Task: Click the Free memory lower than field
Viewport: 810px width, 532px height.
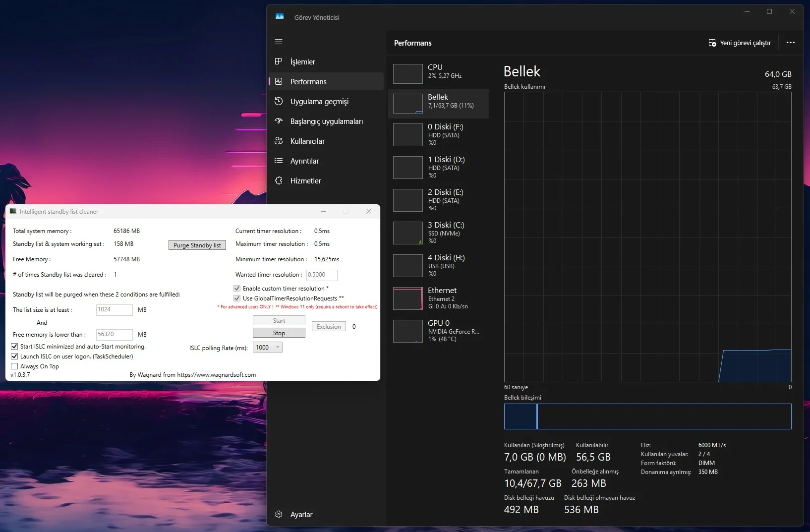Action: 114,335
